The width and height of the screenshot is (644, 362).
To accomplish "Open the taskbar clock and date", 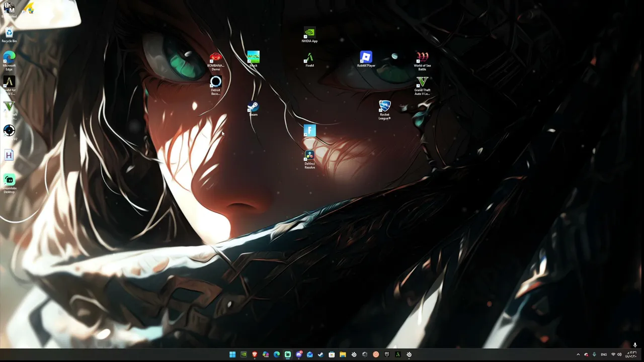I will 631,354.
